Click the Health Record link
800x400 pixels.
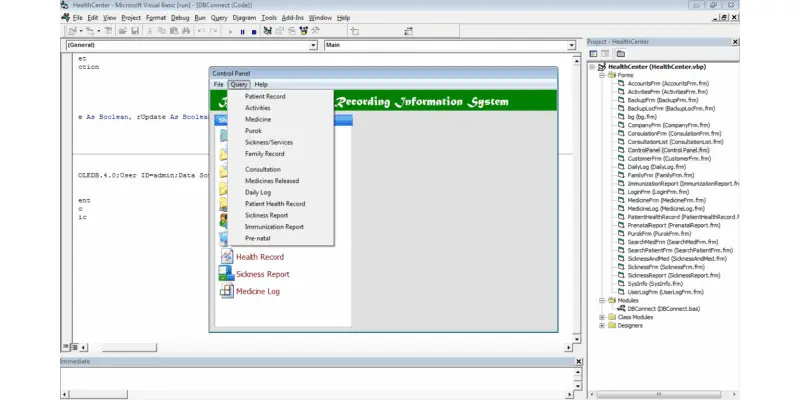pos(260,257)
